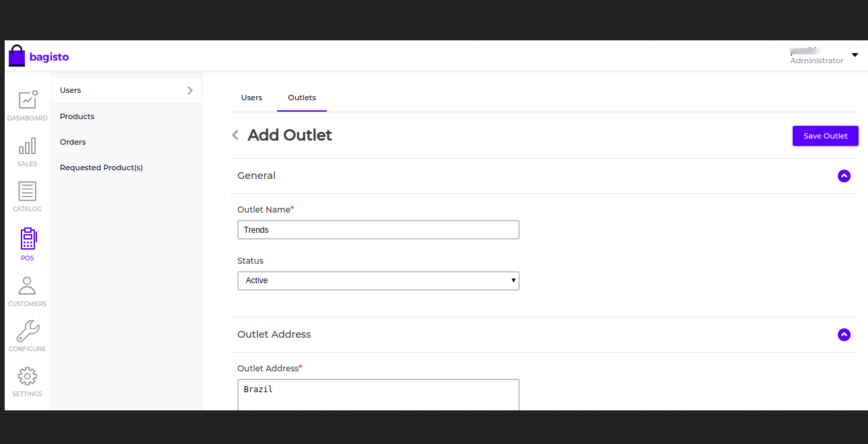Expand the Users submenu
This screenshot has height=444, width=868.
pyautogui.click(x=126, y=89)
